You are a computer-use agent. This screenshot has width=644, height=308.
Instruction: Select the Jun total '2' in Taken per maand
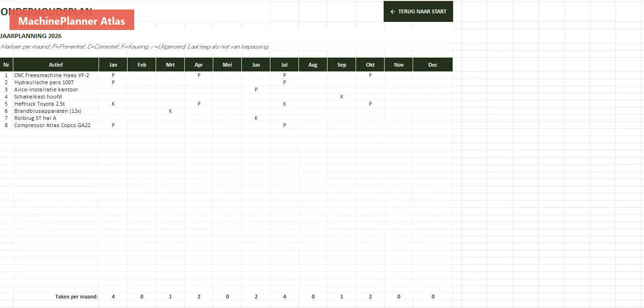click(256, 297)
